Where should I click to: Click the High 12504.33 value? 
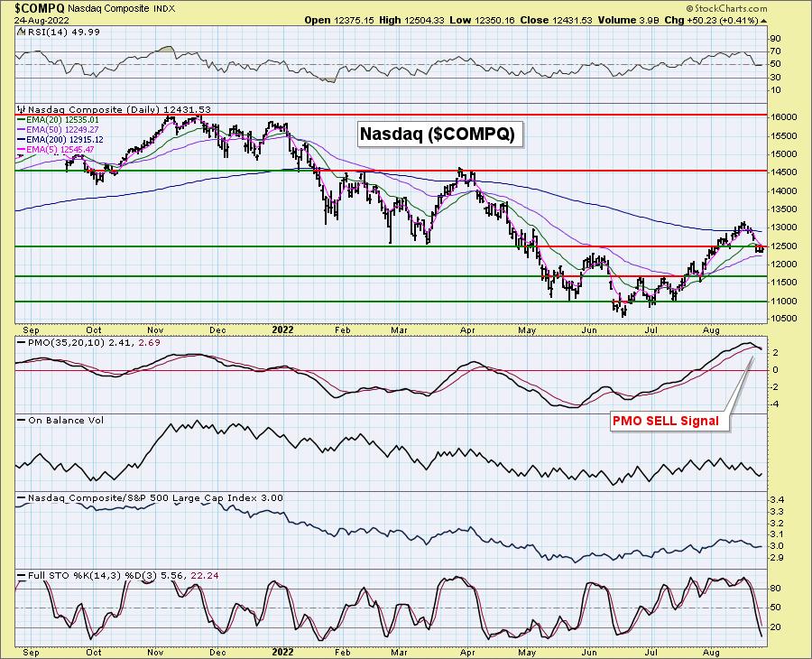tap(412, 20)
